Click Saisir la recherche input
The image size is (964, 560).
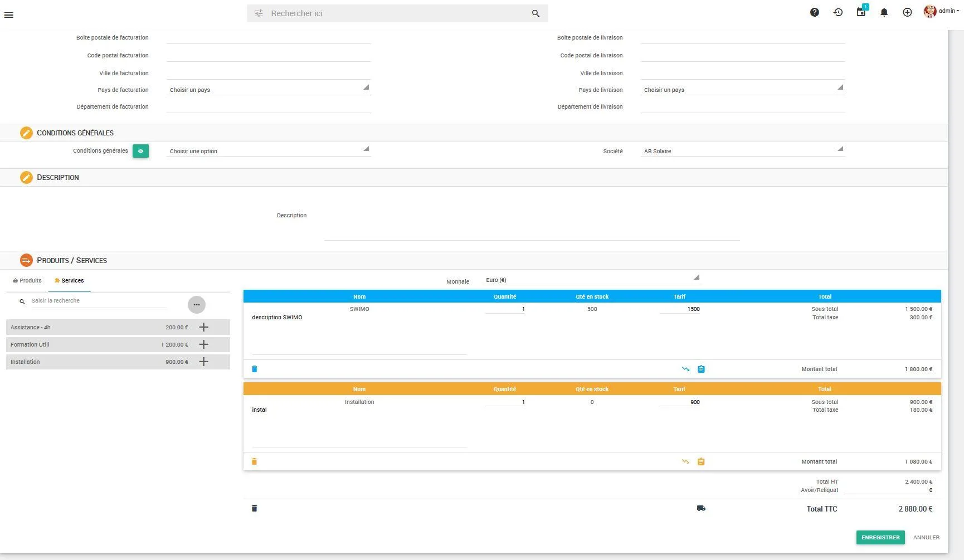click(99, 301)
